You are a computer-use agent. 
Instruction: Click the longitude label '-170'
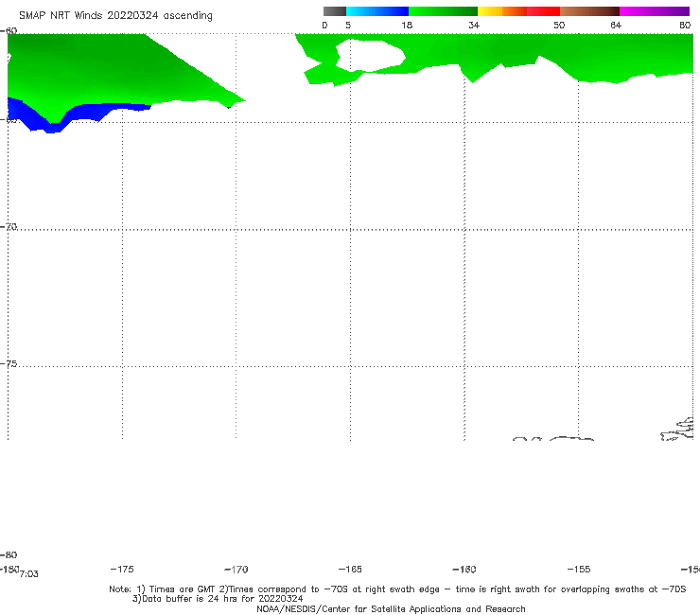(x=236, y=570)
